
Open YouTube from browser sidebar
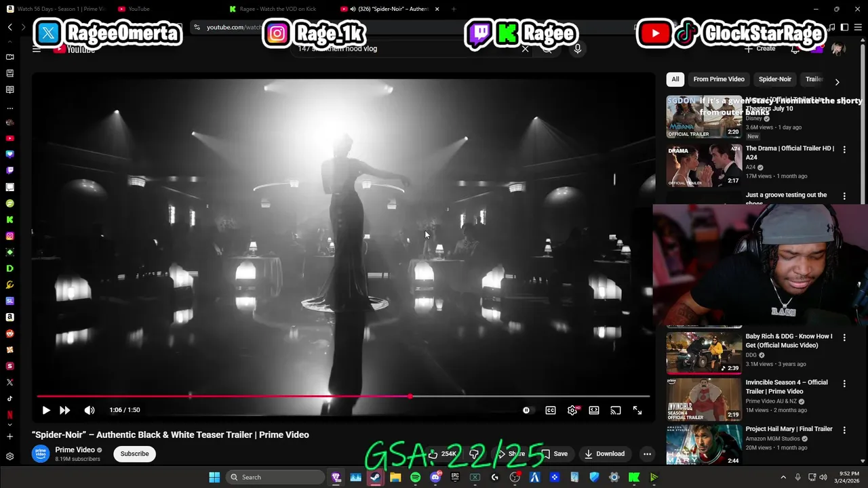tap(9, 138)
